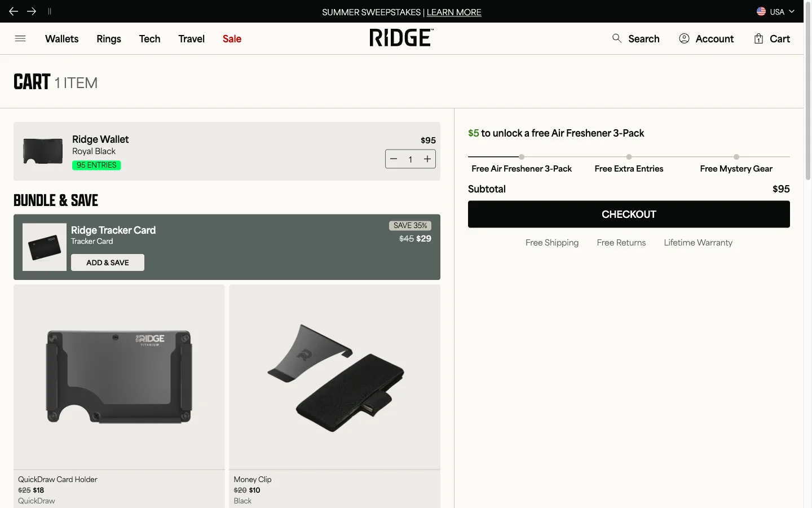Viewport: 812px width, 508px height.
Task: Click the Cart bag icon
Action: (x=759, y=38)
